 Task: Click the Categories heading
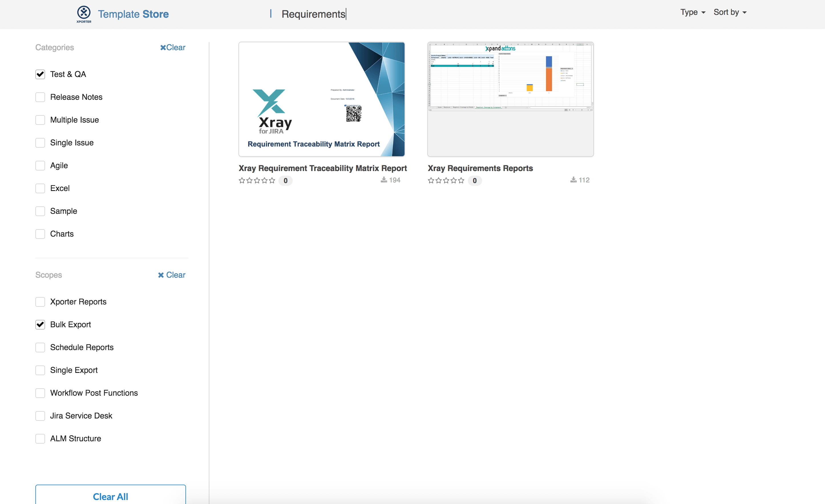[54, 48]
